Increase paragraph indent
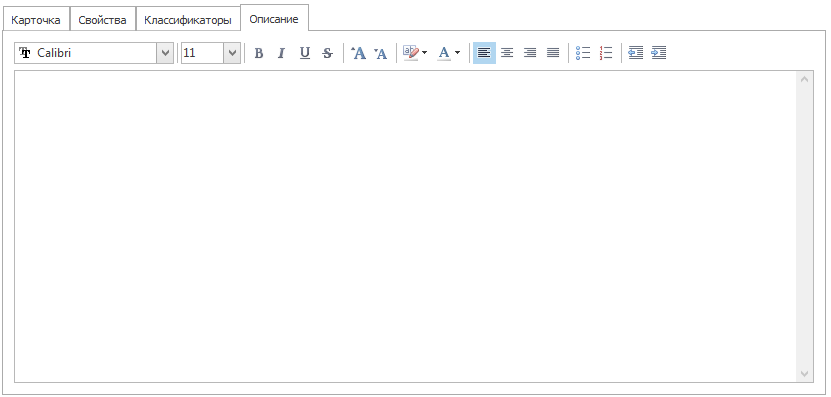831x397 pixels. pos(659,53)
